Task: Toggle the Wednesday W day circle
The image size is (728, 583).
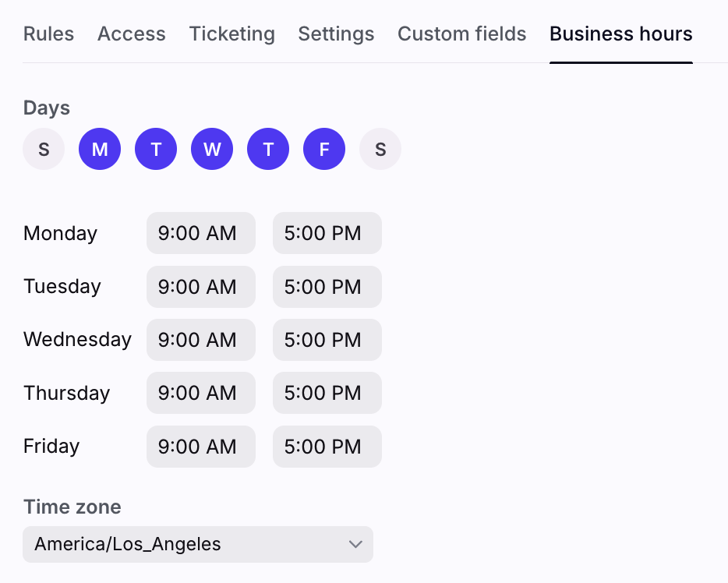Action: tap(212, 149)
